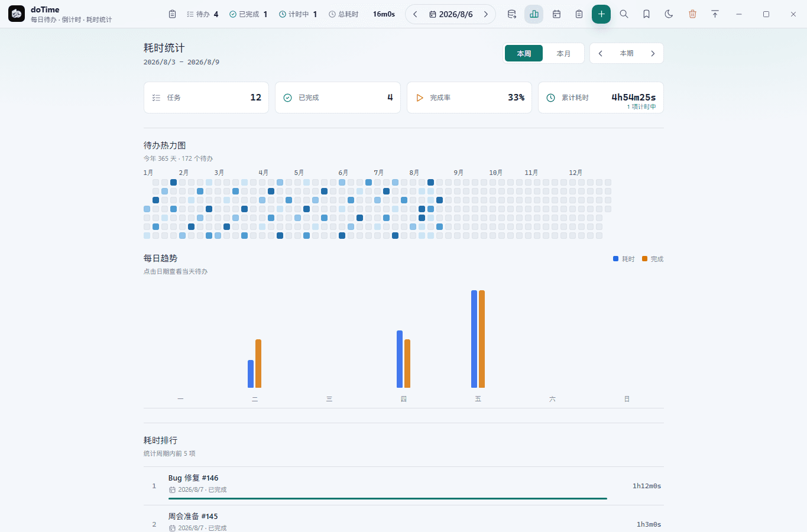The width and height of the screenshot is (807, 532).
Task: Filter by 计时中 1 counter
Action: click(x=298, y=14)
